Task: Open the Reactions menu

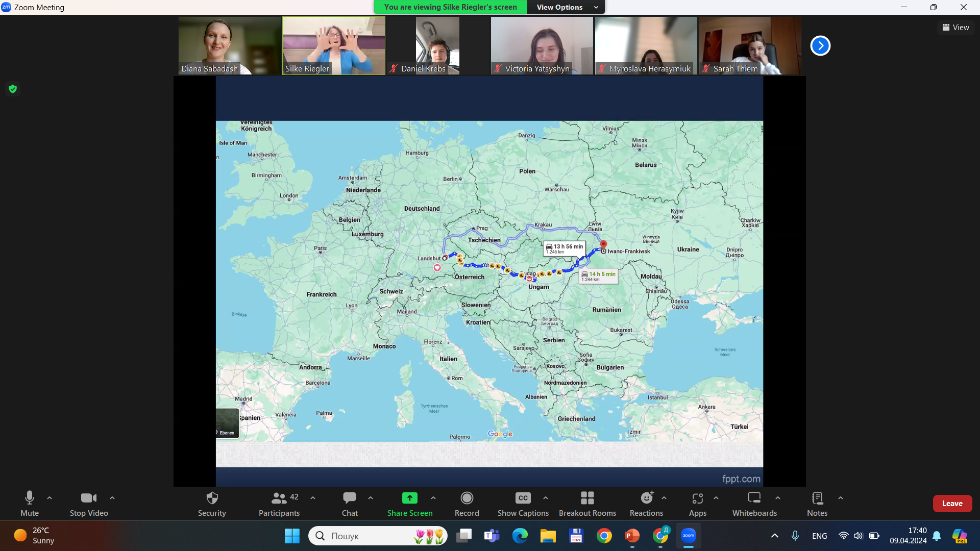Action: tap(646, 503)
